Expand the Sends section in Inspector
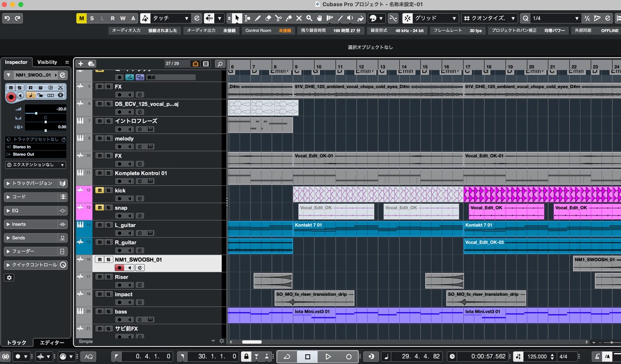Viewport: 621px width, 364px height. [36, 238]
